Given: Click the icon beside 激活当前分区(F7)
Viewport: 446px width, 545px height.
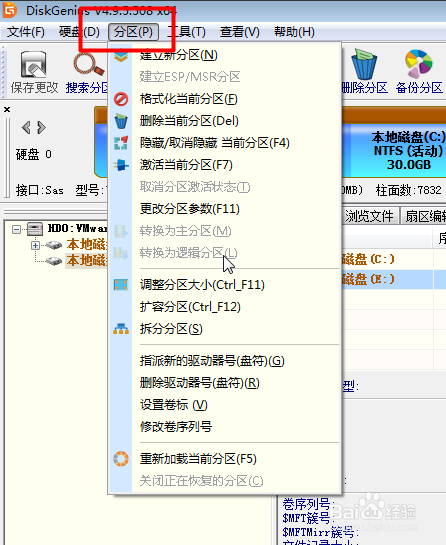Looking at the screenshot, I should point(121,165).
